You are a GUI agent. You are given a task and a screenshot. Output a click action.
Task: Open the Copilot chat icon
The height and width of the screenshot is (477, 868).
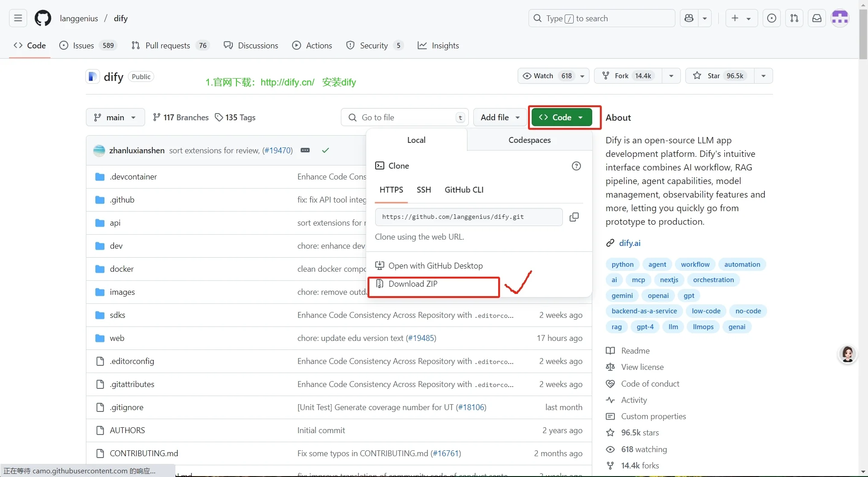point(689,18)
